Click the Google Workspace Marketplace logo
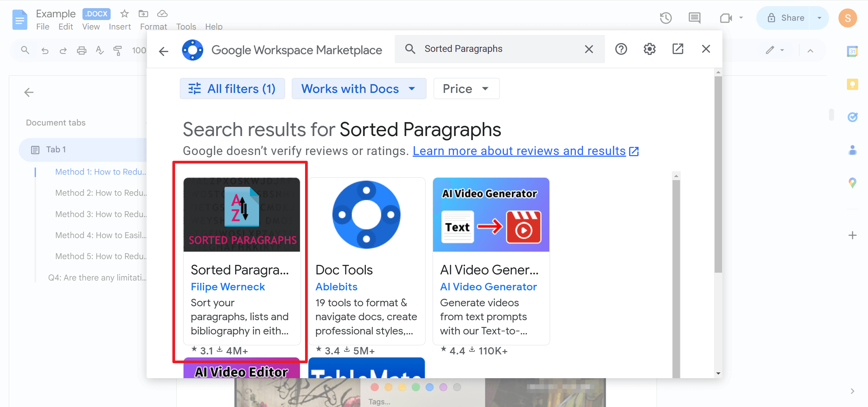The width and height of the screenshot is (868, 407). (192, 50)
